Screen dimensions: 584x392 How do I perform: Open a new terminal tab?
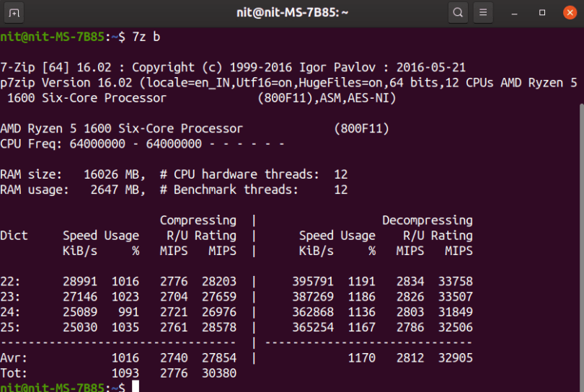(x=14, y=13)
